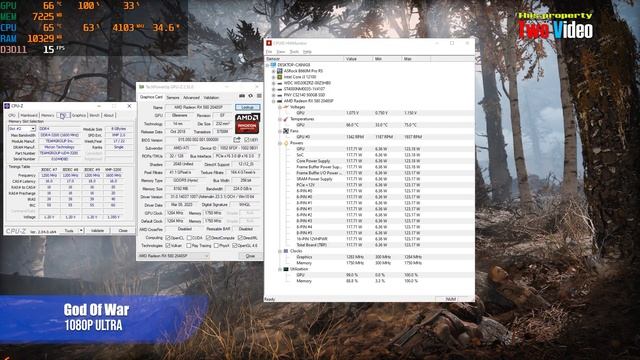Toggle the UEFI checkbox in GPU-Z
640x360 pixels.
point(247,140)
